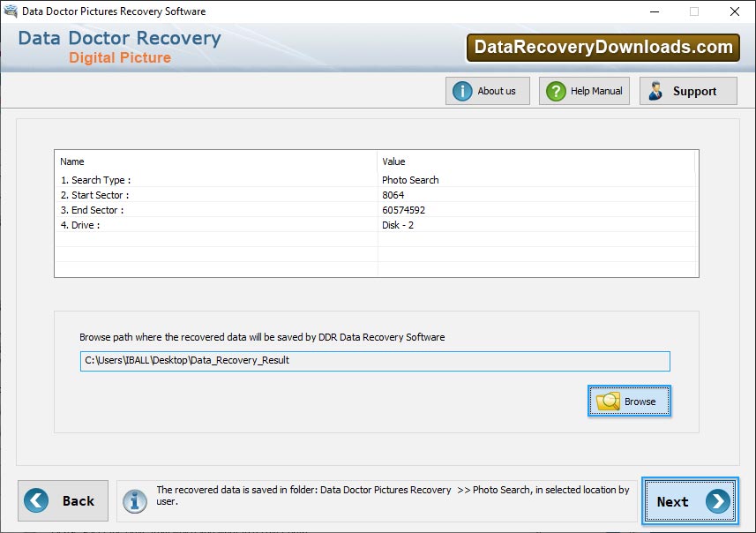Open the Support label
Image resolution: width=756 pixels, height=533 pixels.
coord(694,91)
